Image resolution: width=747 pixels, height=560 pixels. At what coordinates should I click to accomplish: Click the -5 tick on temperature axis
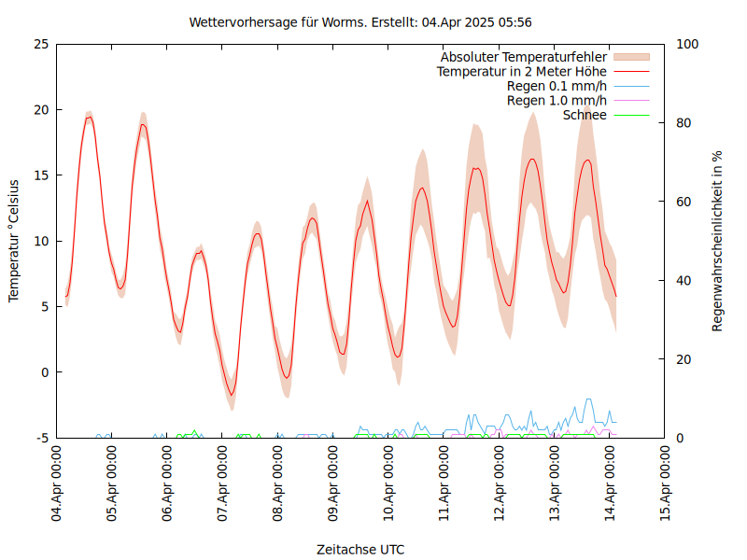point(39,438)
